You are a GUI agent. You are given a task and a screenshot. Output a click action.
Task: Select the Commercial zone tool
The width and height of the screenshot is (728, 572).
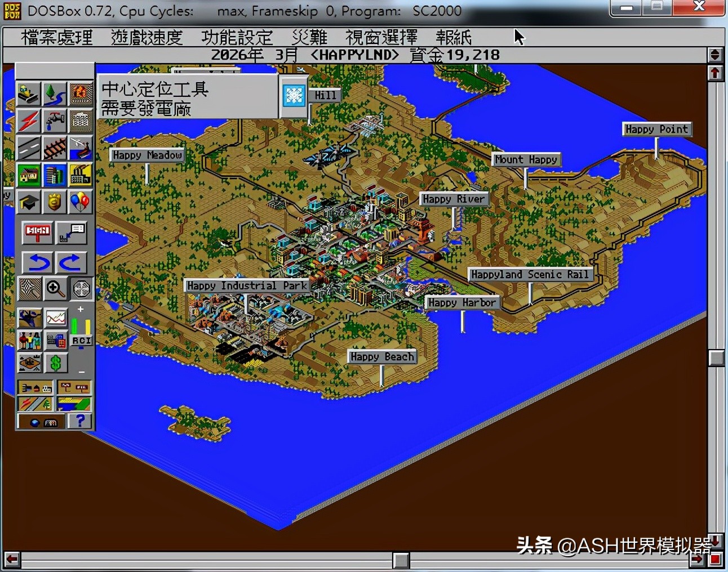tap(55, 175)
